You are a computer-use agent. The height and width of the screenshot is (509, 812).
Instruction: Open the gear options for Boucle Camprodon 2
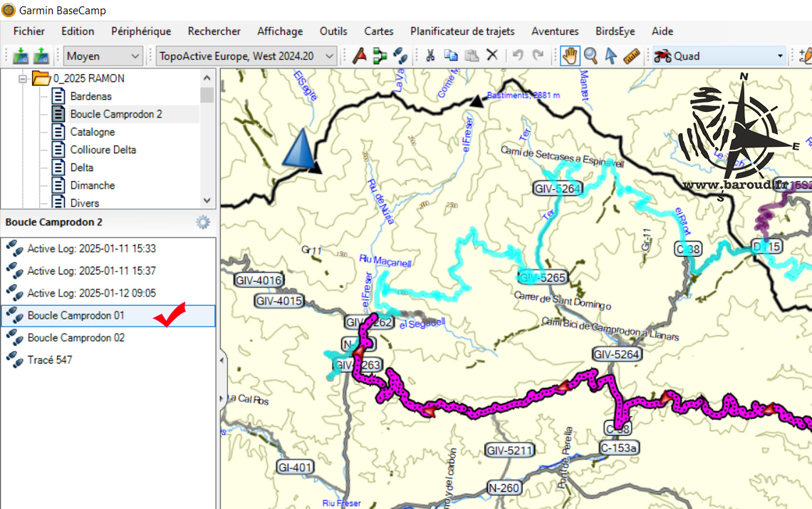[x=203, y=222]
